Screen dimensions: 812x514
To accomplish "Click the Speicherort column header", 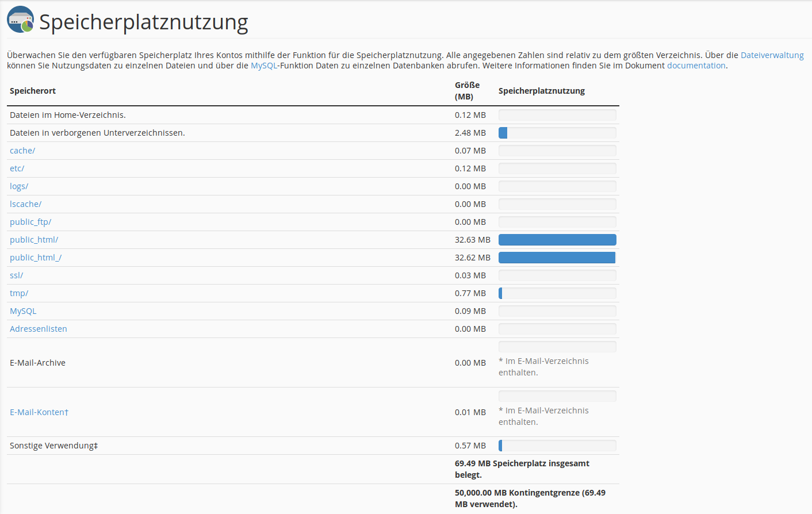I will [x=33, y=91].
